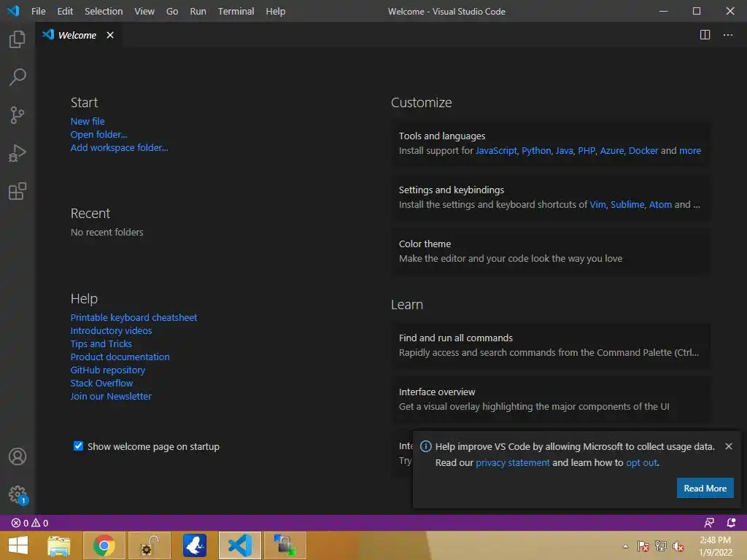Dismiss the usage data notification
Screen dimensions: 747x560
tap(729, 446)
